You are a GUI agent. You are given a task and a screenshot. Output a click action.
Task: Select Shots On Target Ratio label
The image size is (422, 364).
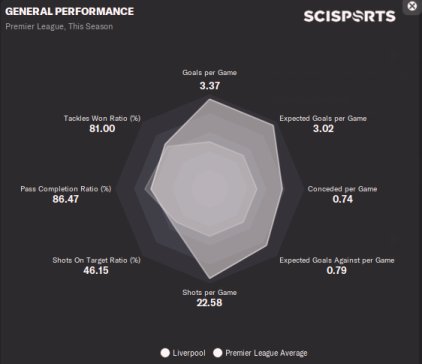tap(96, 260)
